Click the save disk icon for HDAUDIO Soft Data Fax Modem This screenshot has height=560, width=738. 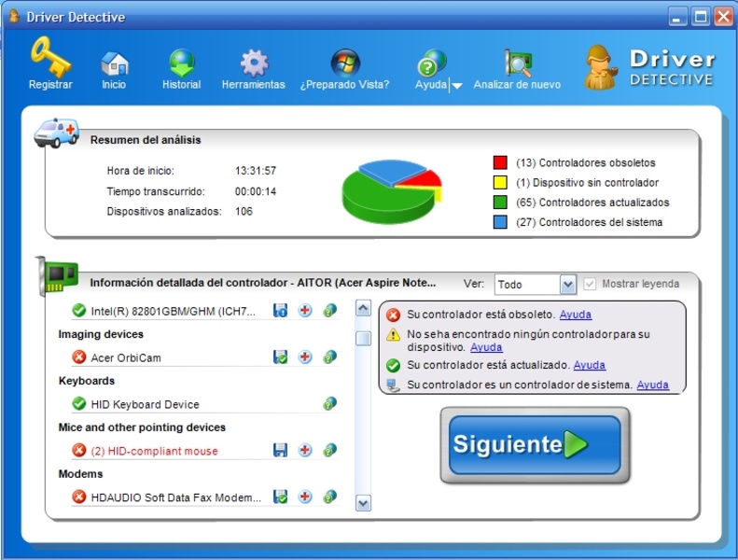pyautogui.click(x=280, y=497)
